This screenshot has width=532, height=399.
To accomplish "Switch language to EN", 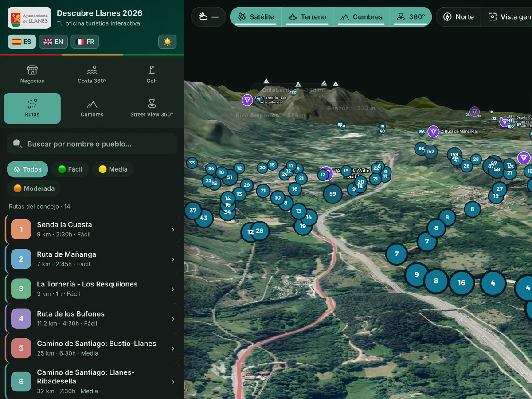I will (x=53, y=42).
